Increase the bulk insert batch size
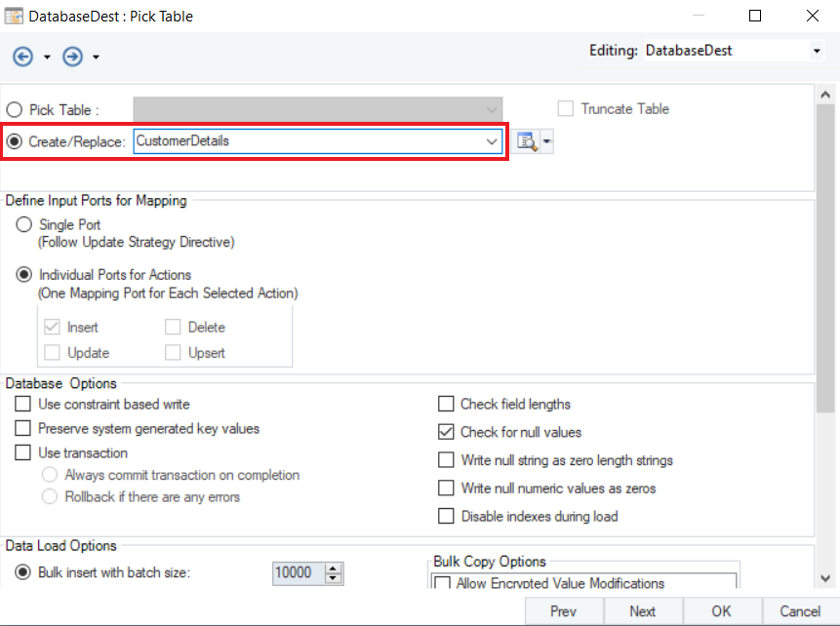This screenshot has height=626, width=840. (x=335, y=567)
